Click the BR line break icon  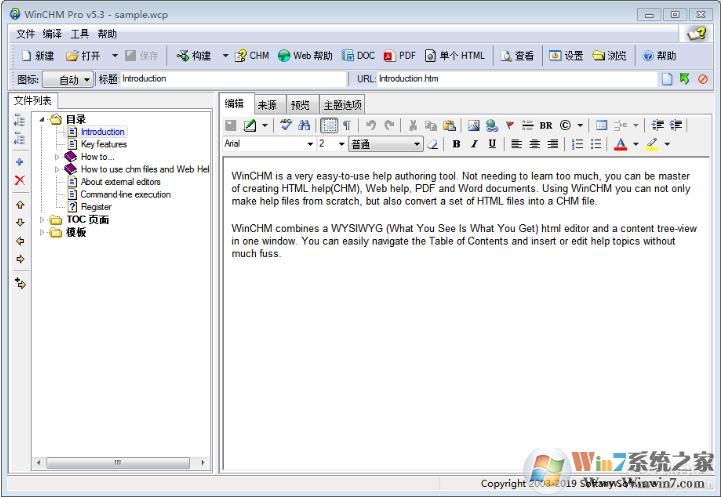pyautogui.click(x=546, y=126)
